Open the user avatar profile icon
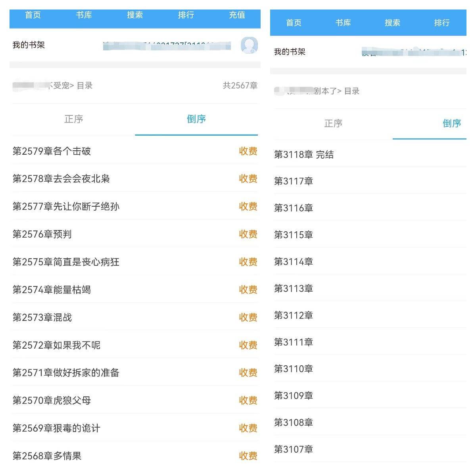Viewport: 476px width, 476px height. pyautogui.click(x=250, y=45)
